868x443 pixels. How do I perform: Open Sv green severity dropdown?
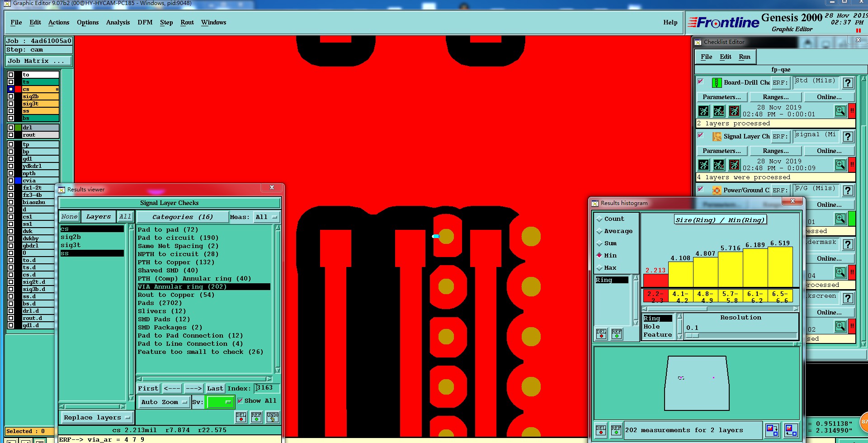click(220, 402)
